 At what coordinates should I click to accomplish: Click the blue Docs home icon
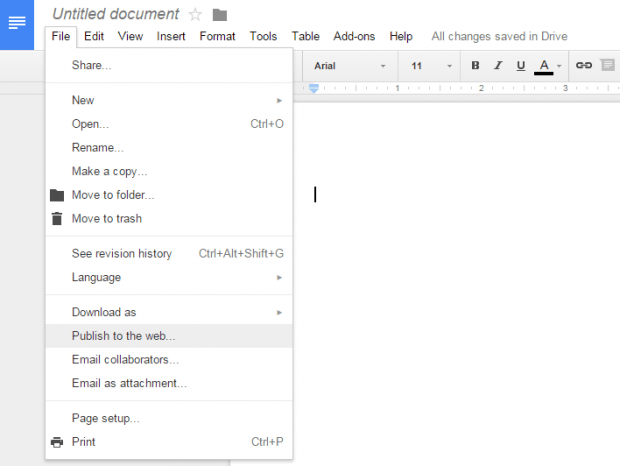click(17, 24)
